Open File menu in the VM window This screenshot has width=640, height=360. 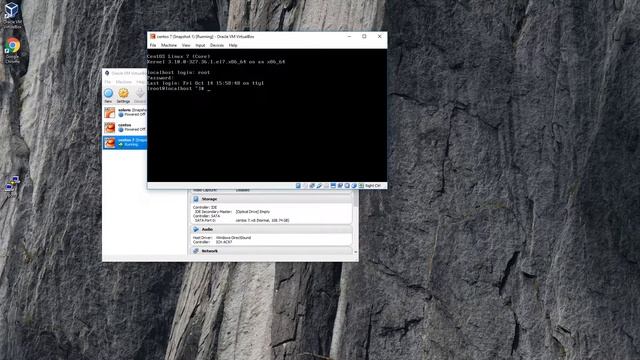coord(153,45)
